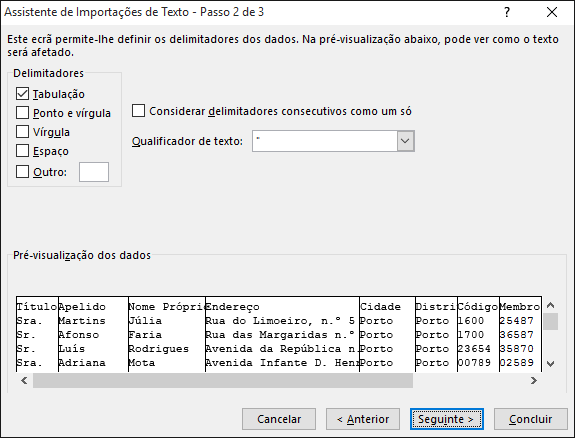Screen dimensions: 575x438
Task: Select the Cidade column header in preview
Action: coord(381,307)
